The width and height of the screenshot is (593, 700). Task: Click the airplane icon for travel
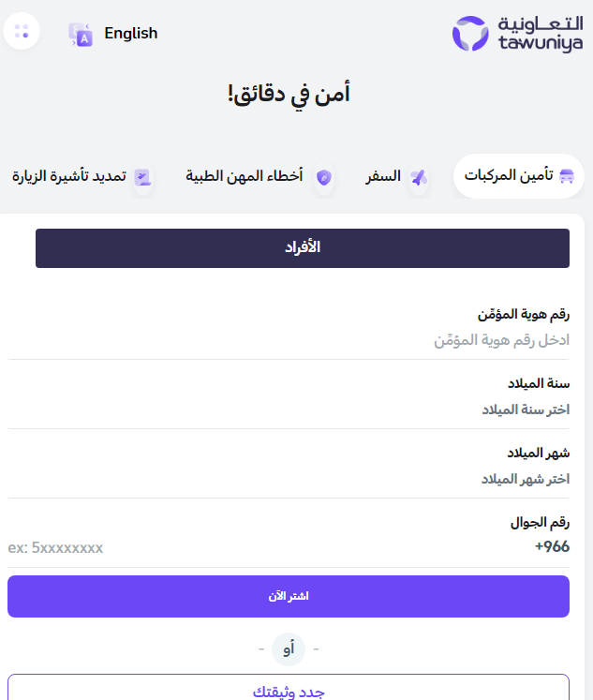pos(418,177)
